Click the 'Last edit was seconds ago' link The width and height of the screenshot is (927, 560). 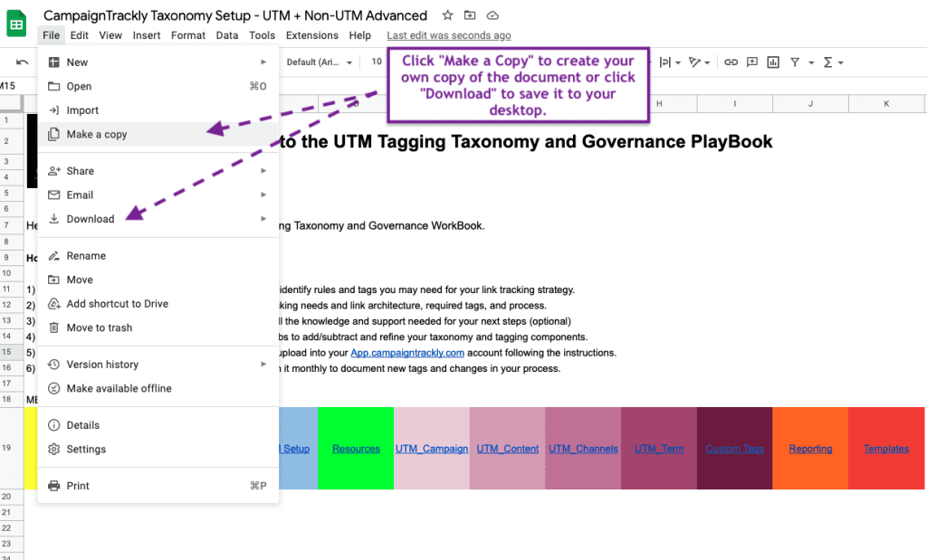tap(449, 35)
